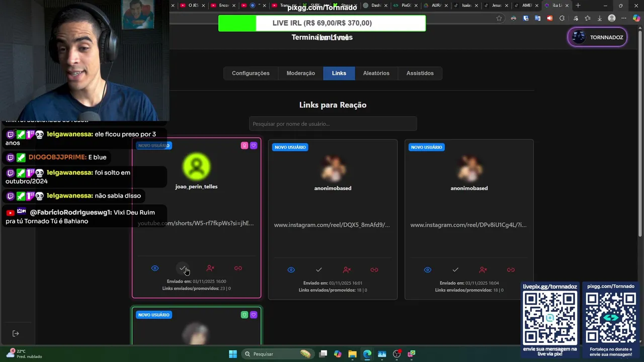Open the weather widget showing 22°C

point(24,354)
